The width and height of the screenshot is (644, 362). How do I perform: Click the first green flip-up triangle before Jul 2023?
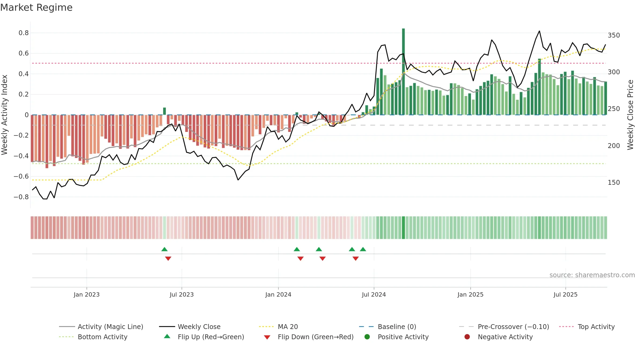(x=164, y=249)
